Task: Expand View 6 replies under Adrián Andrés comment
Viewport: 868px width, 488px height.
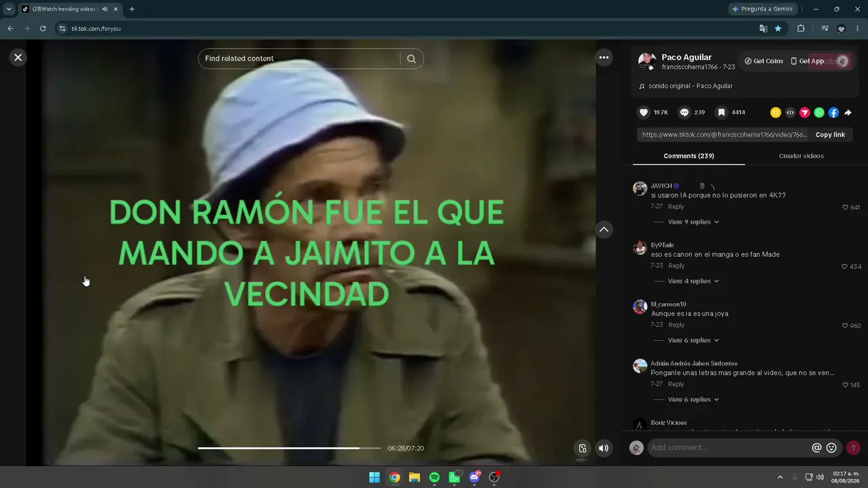Action: pyautogui.click(x=693, y=400)
